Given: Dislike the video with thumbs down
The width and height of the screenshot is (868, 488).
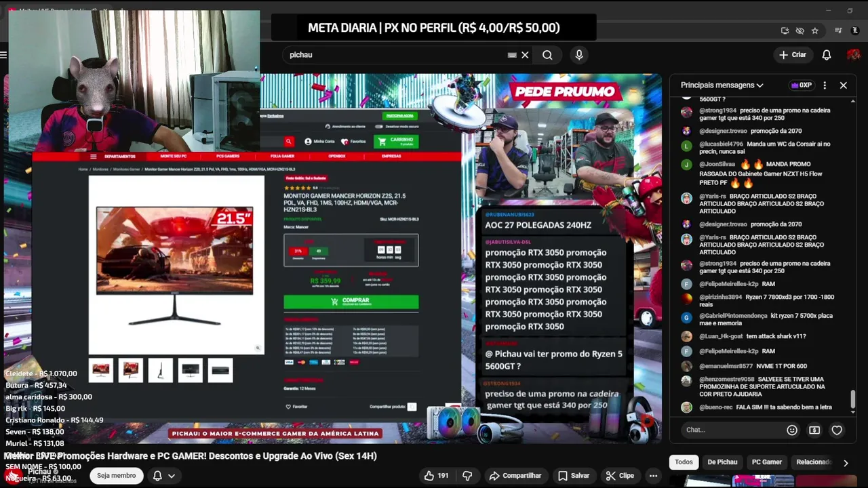Looking at the screenshot, I should point(467,476).
